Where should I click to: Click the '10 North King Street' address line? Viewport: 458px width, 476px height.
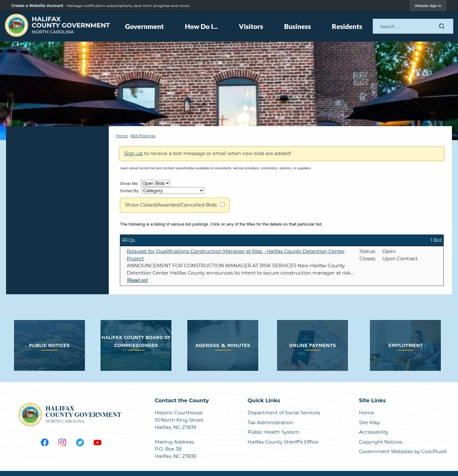point(179,420)
